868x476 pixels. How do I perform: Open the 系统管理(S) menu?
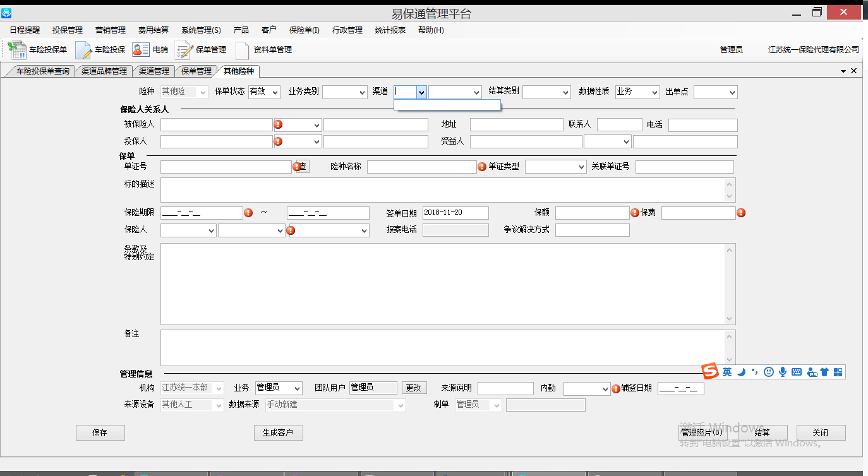[x=201, y=30]
